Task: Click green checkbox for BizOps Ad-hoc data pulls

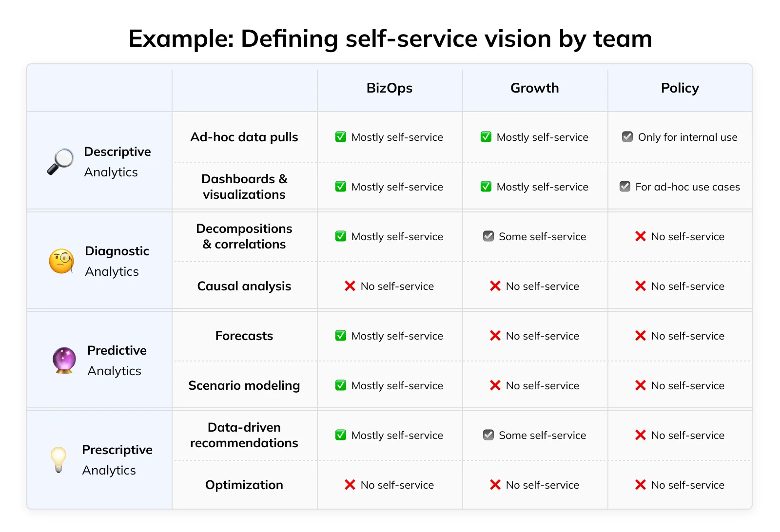Action: click(341, 137)
